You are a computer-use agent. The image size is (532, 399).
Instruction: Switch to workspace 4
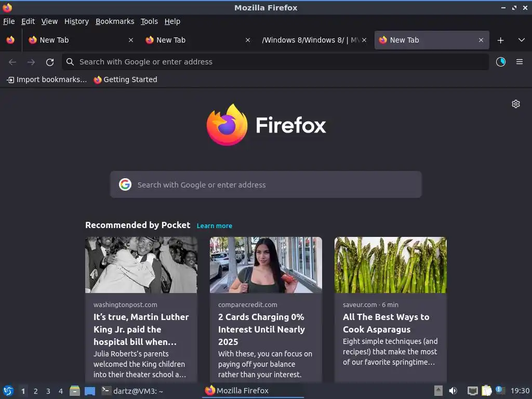tap(61, 391)
